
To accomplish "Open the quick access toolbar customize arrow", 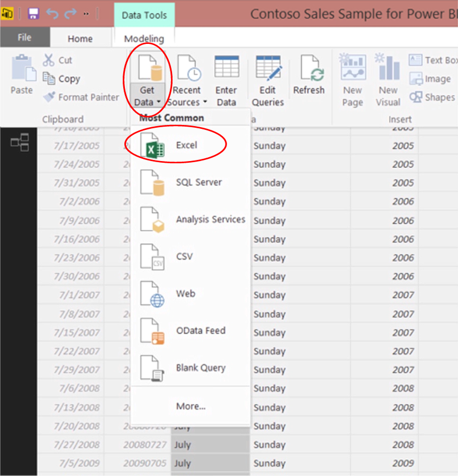I will point(85,13).
